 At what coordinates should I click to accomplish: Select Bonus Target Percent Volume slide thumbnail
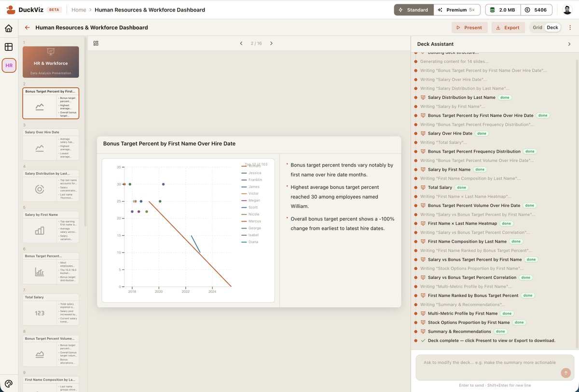pyautogui.click(x=51, y=351)
